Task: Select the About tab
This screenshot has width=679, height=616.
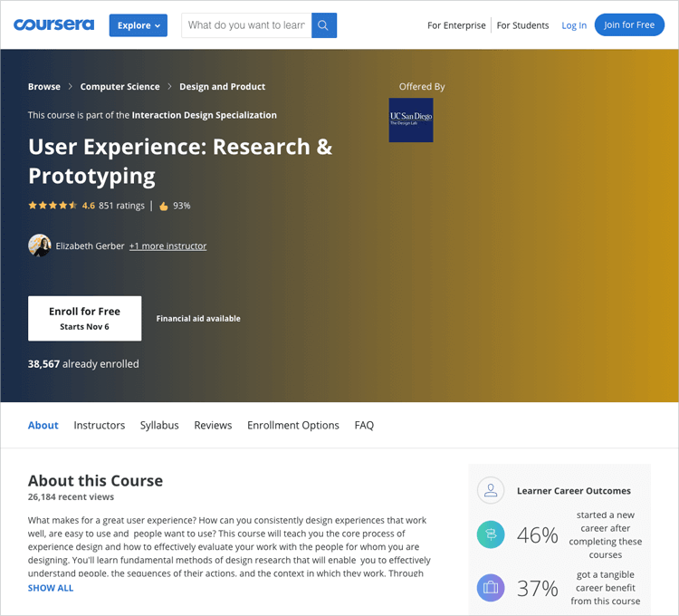Action: [x=43, y=426]
